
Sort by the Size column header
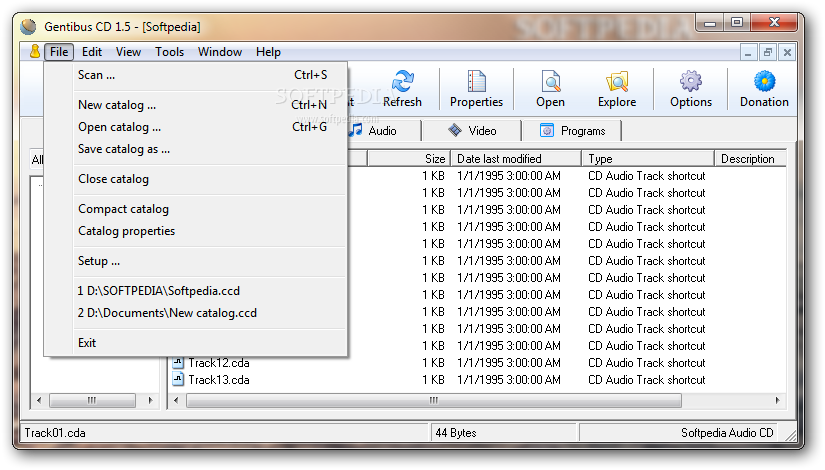(408, 159)
